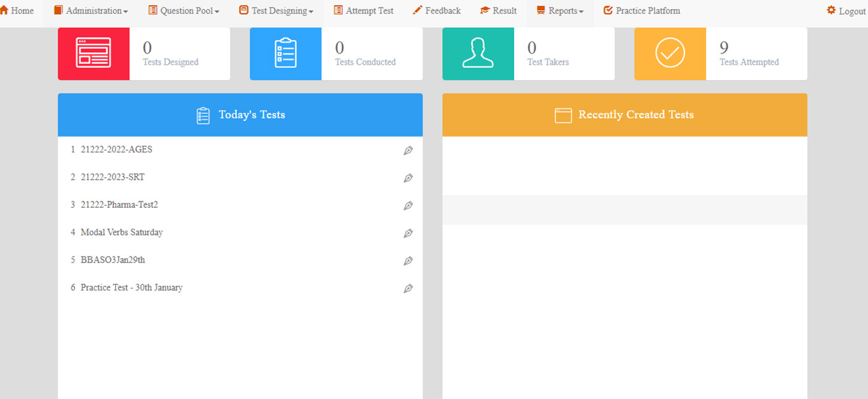Expand the Administration dropdown menu
The image size is (868, 399).
pos(91,11)
